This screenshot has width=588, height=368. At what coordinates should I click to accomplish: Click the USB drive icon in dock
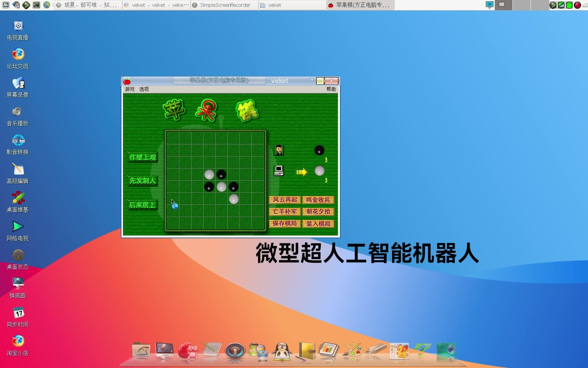point(376,350)
